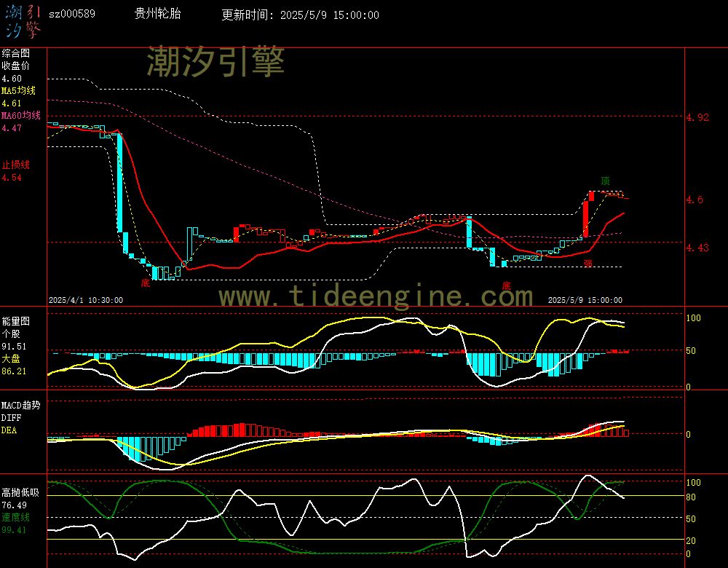
Task: Select the MA60 value 4.47
Action: pyautogui.click(x=12, y=127)
